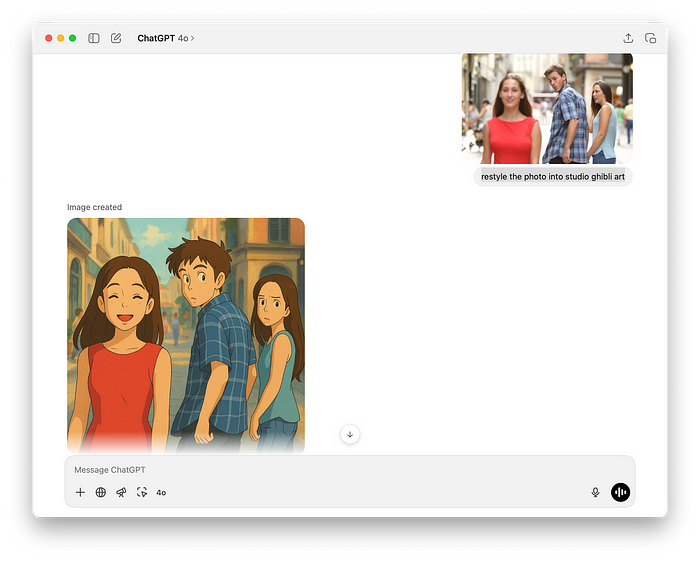Click the share upload icon
The image size is (700, 561).
pyautogui.click(x=628, y=38)
